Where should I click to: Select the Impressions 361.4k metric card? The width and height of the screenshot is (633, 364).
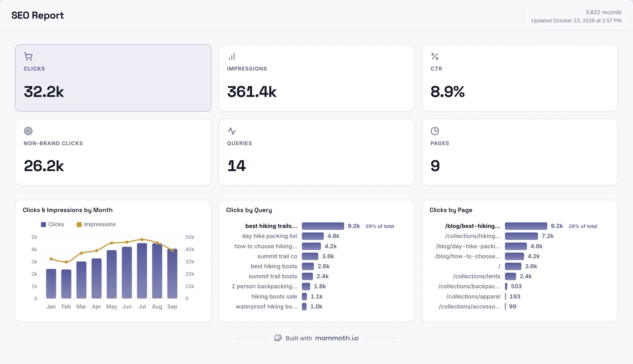click(316, 78)
